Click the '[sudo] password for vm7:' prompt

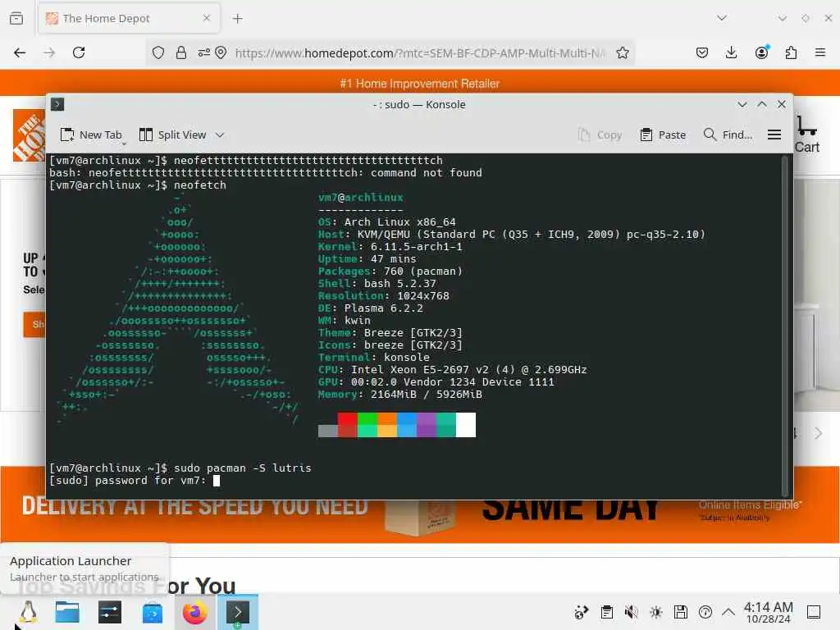click(127, 480)
